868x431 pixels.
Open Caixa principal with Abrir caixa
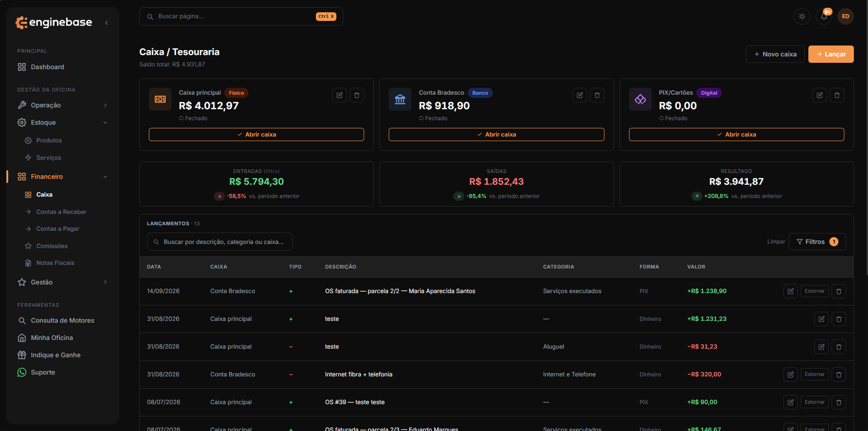click(256, 134)
